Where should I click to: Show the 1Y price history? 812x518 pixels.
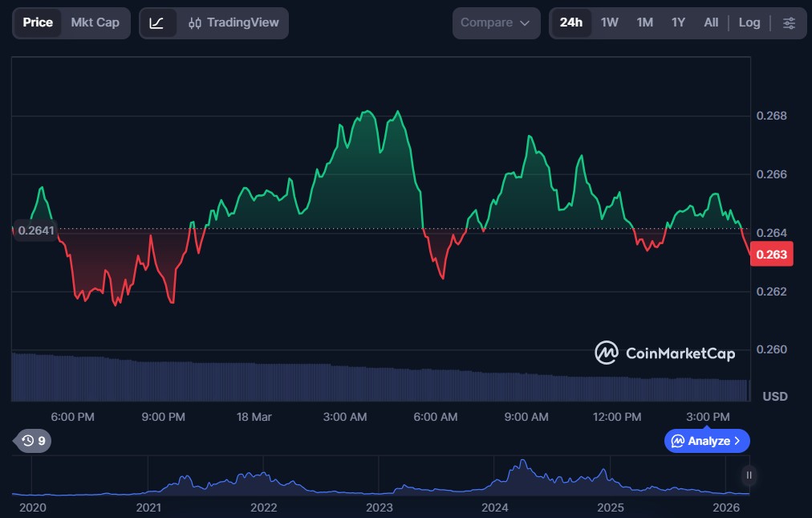click(x=678, y=22)
